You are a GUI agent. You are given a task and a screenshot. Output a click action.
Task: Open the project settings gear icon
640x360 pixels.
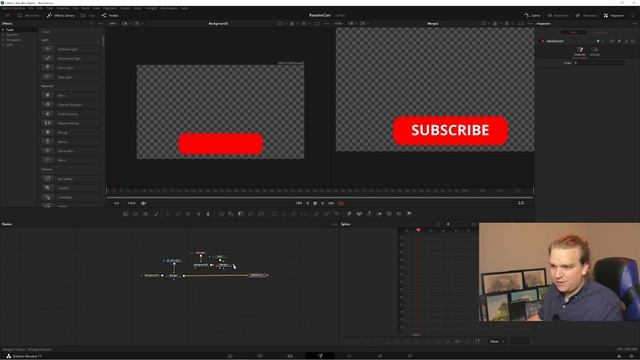pyautogui.click(x=631, y=356)
